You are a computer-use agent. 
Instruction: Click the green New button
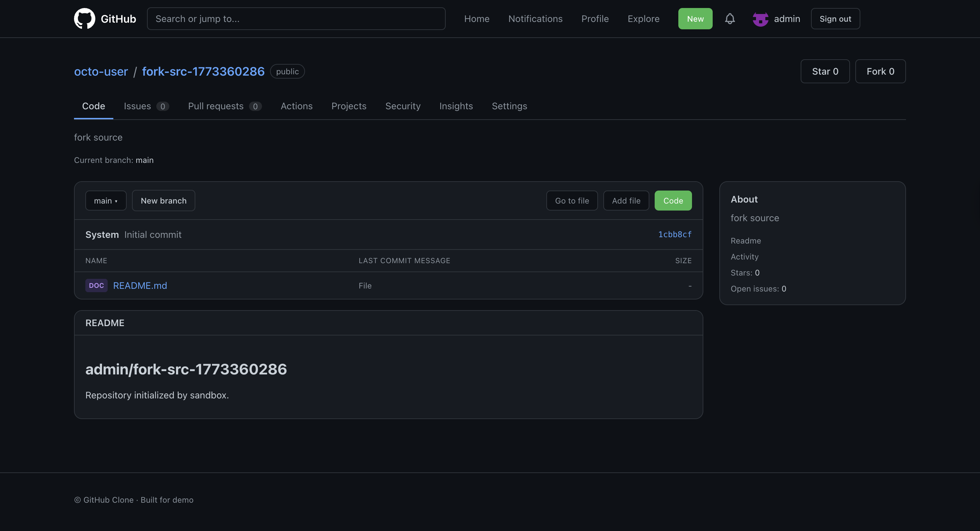pos(695,19)
